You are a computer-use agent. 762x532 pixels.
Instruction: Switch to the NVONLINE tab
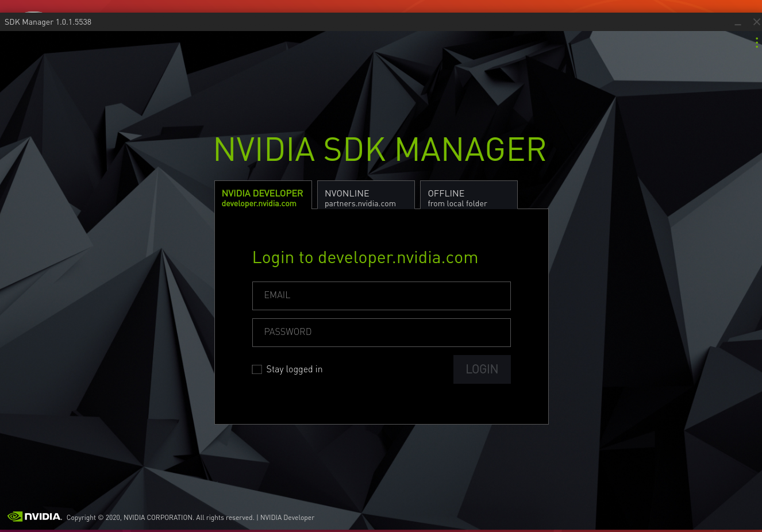pyautogui.click(x=366, y=195)
